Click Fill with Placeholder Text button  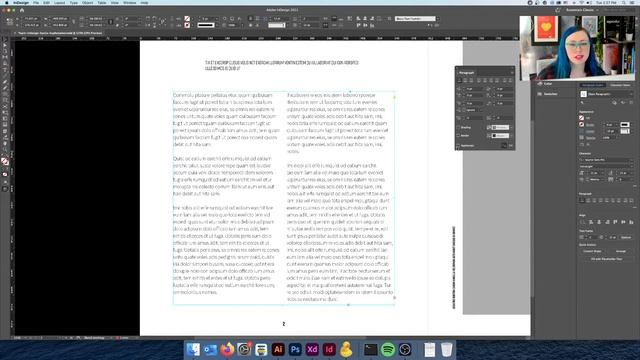click(x=606, y=259)
